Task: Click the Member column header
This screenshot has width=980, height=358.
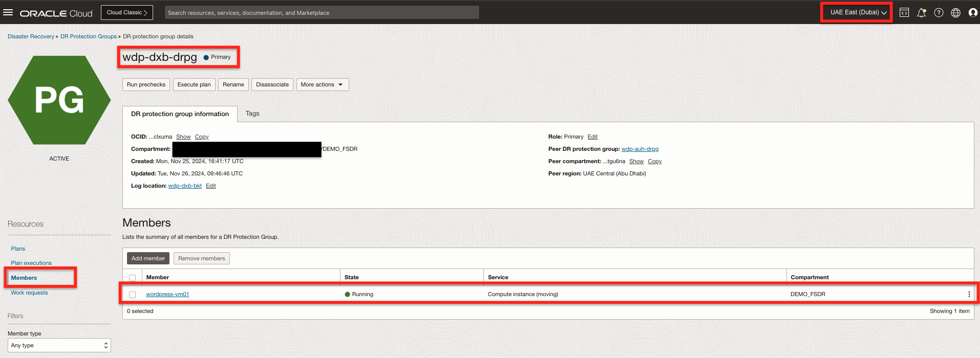Action: point(158,277)
